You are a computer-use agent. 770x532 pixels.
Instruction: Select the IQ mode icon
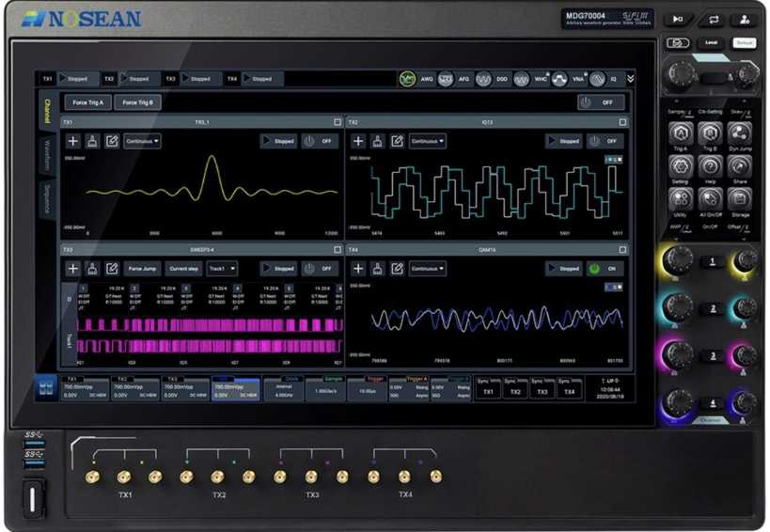point(597,79)
